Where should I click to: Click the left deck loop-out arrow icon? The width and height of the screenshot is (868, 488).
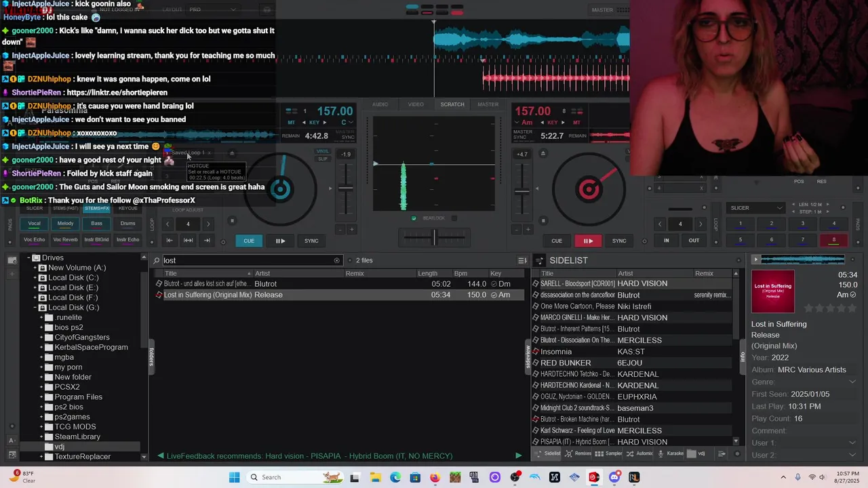(207, 241)
